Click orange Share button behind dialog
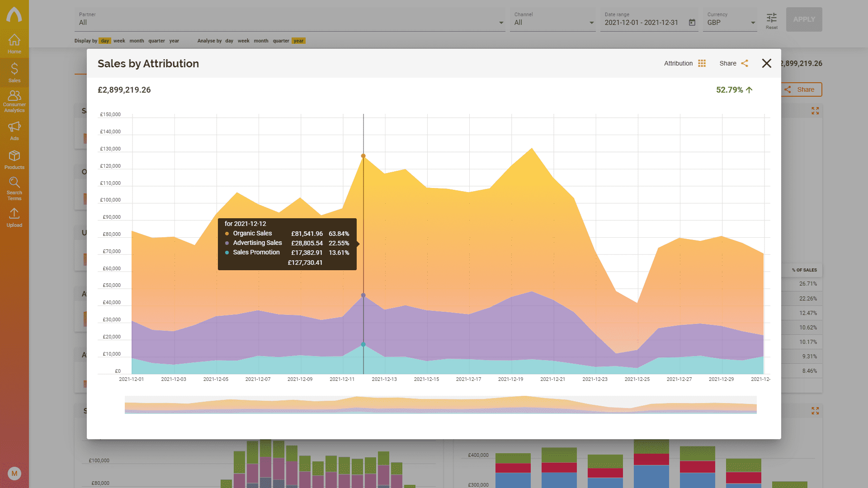The width and height of the screenshot is (868, 488). 802,89
